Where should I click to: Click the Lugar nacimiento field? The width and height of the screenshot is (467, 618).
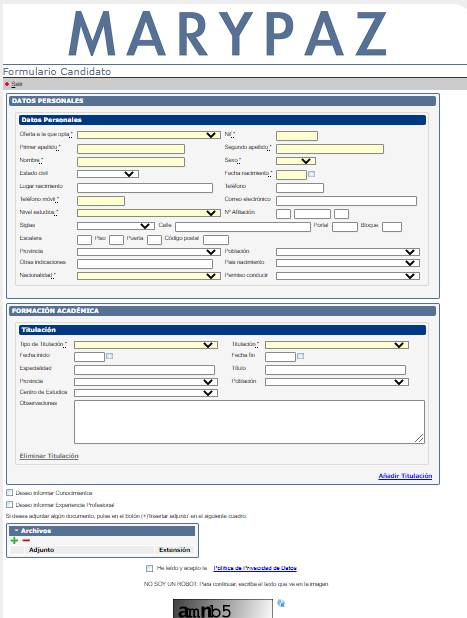click(x=145, y=188)
